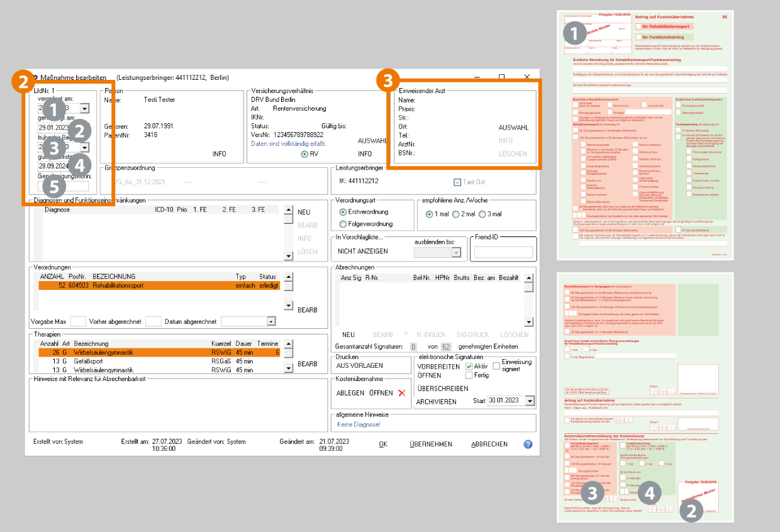
Task: Open the top Antrag auf Kostenübernahme form thumbnail
Action: click(646, 135)
